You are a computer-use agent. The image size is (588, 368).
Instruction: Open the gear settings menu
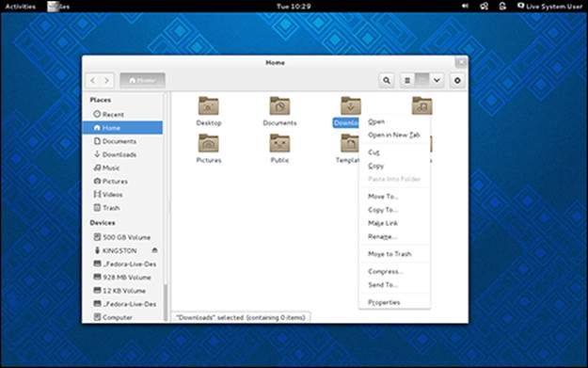tap(457, 80)
